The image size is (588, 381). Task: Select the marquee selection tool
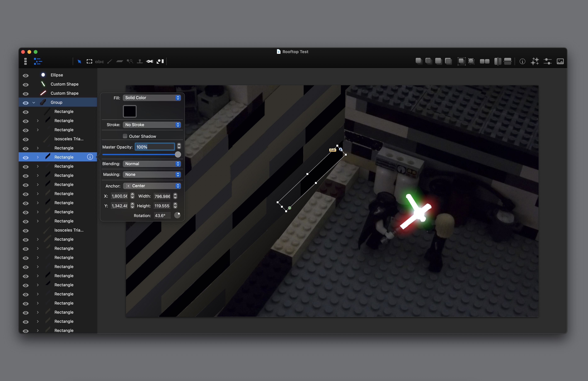89,62
